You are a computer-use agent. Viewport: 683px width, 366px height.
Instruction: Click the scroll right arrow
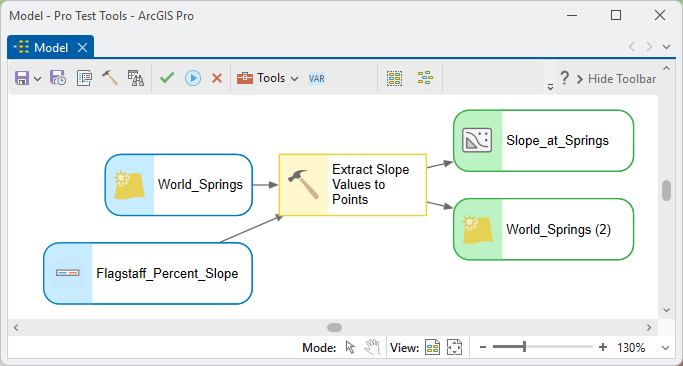[649, 327]
